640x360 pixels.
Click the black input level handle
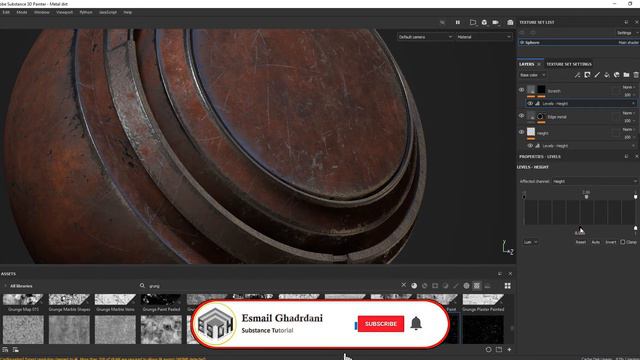(524, 197)
